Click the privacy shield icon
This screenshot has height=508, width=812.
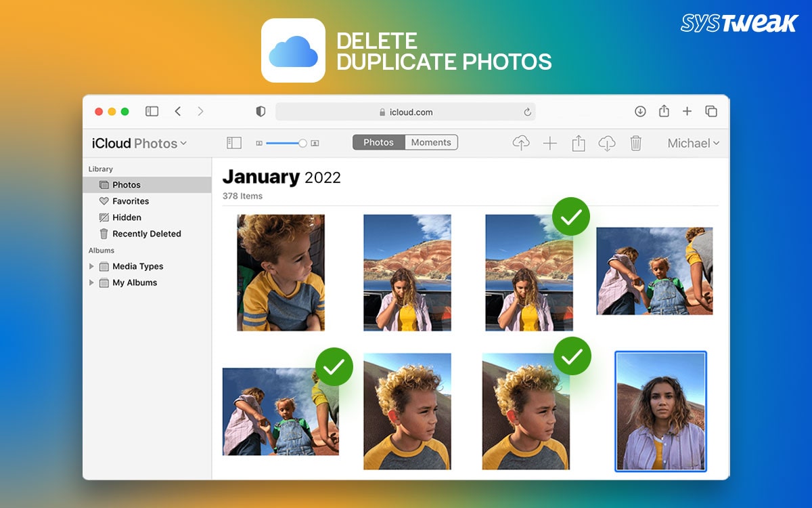pyautogui.click(x=261, y=112)
